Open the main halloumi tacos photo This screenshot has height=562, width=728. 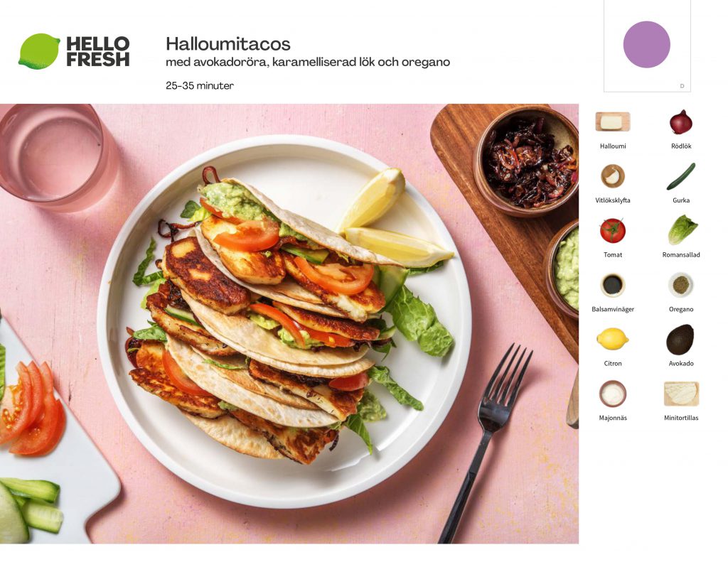tap(289, 323)
